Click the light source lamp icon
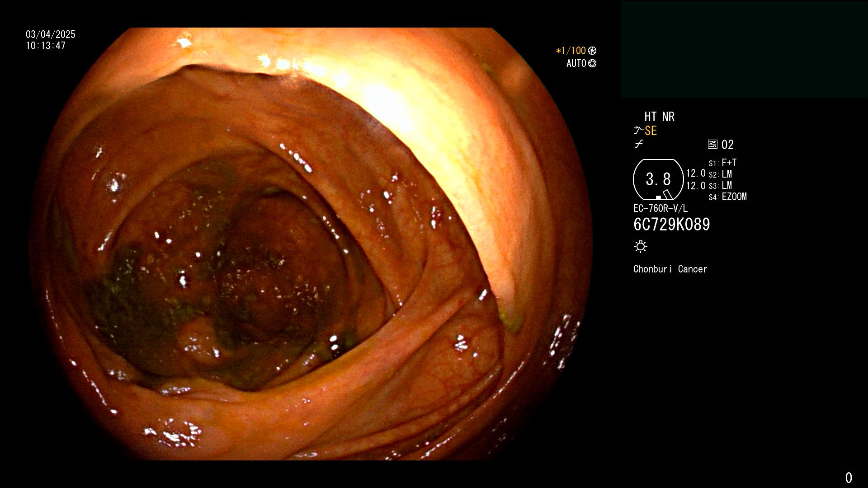The width and height of the screenshot is (868, 488). pos(641,246)
